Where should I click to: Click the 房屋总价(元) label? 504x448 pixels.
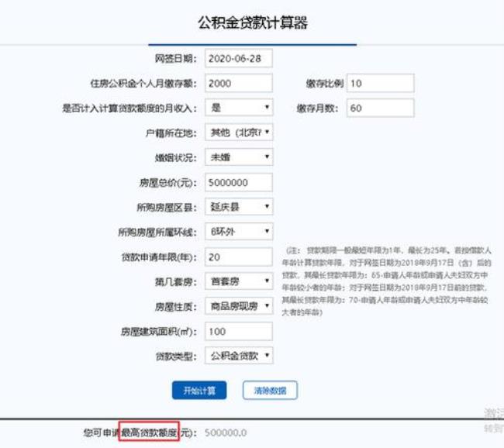167,183
